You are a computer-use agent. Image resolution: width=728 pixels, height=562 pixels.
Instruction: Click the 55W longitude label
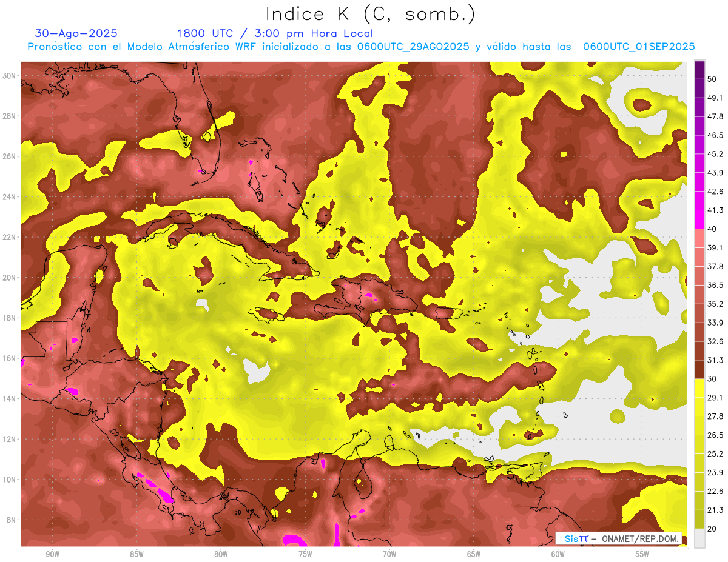tap(642, 554)
